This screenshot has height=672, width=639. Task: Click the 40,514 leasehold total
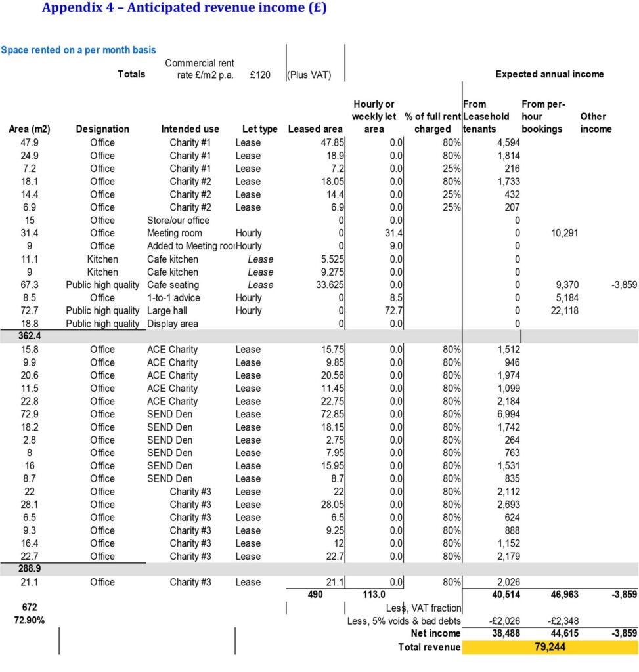click(506, 595)
